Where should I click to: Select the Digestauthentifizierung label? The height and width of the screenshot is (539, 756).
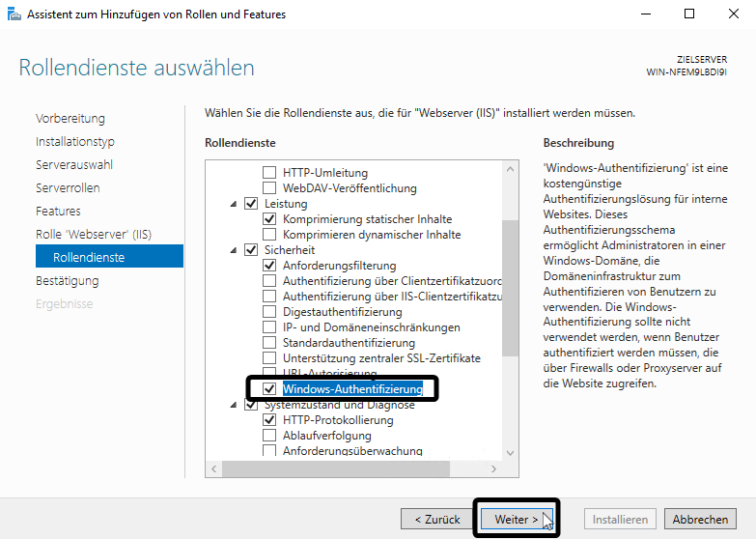tap(343, 312)
